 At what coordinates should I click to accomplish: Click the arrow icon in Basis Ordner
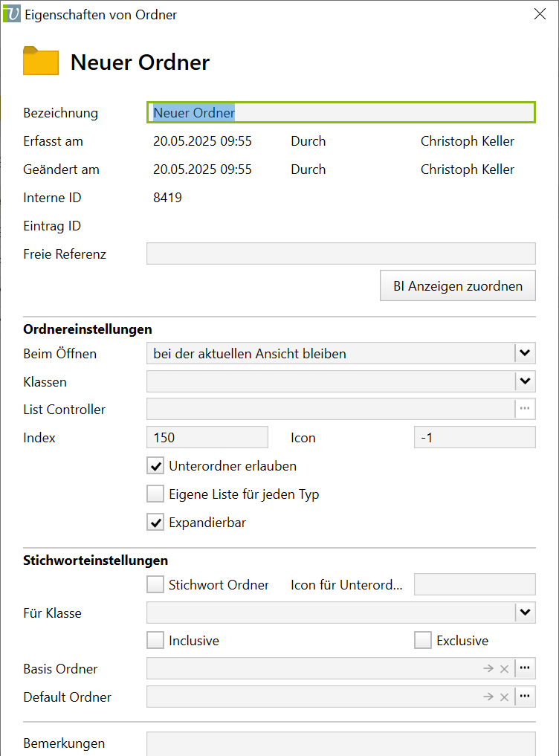click(488, 669)
